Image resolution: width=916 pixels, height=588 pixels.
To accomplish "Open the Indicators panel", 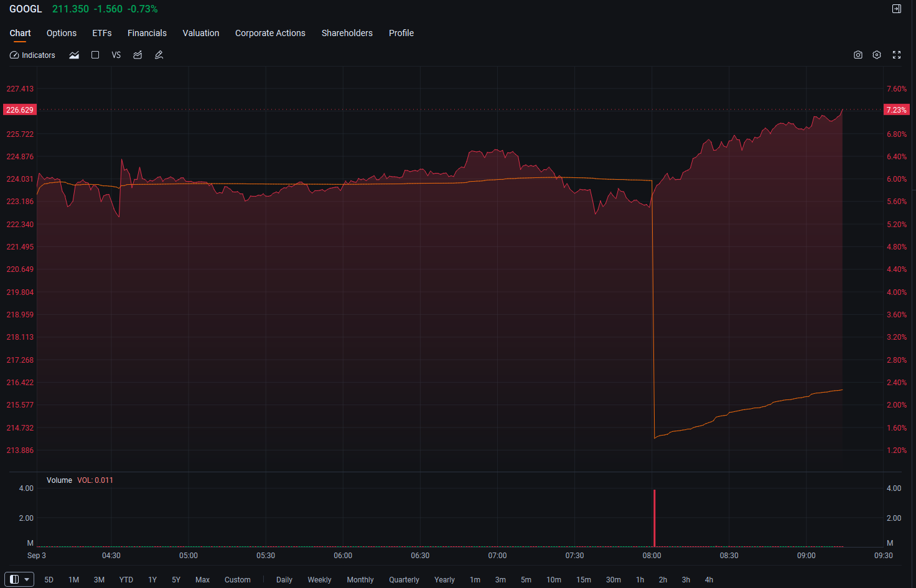I will pos(32,55).
